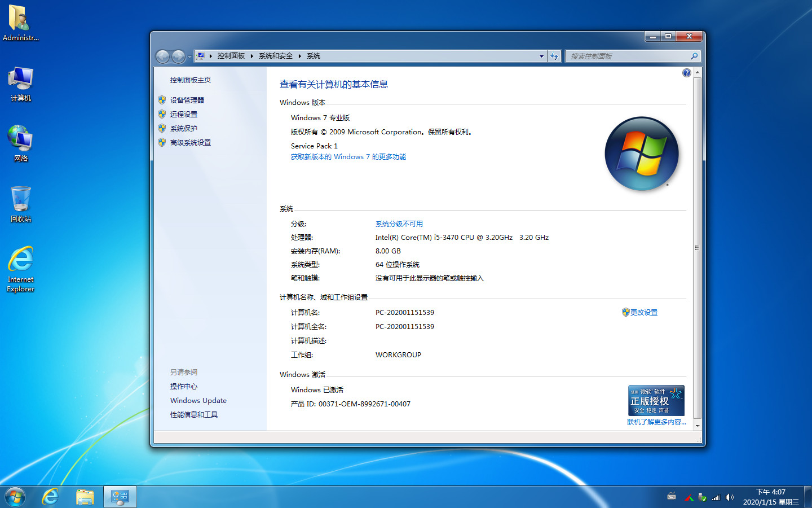Open the blue help question-mark icon
The height and width of the screenshot is (508, 812).
pos(686,73)
